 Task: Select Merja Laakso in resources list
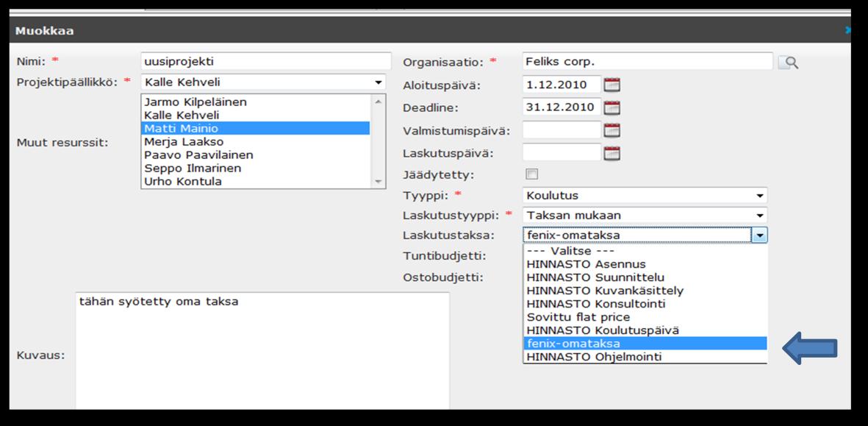[x=256, y=142]
